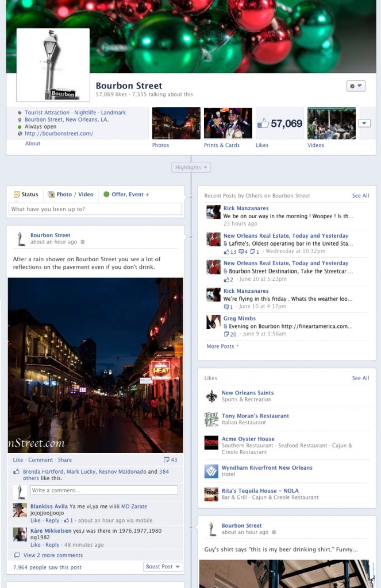The image size is (381, 588).
Task: Click Acme Oyster House logo icon
Action: 211,443
